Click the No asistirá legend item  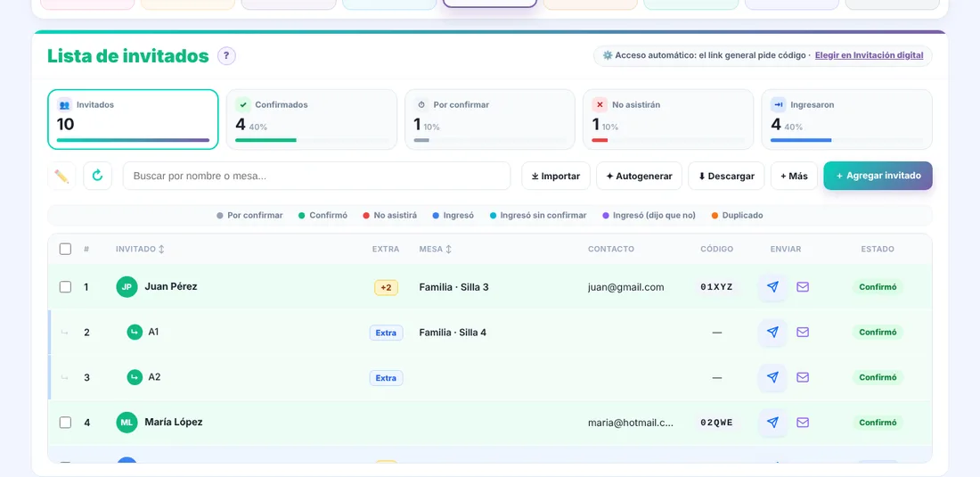389,215
